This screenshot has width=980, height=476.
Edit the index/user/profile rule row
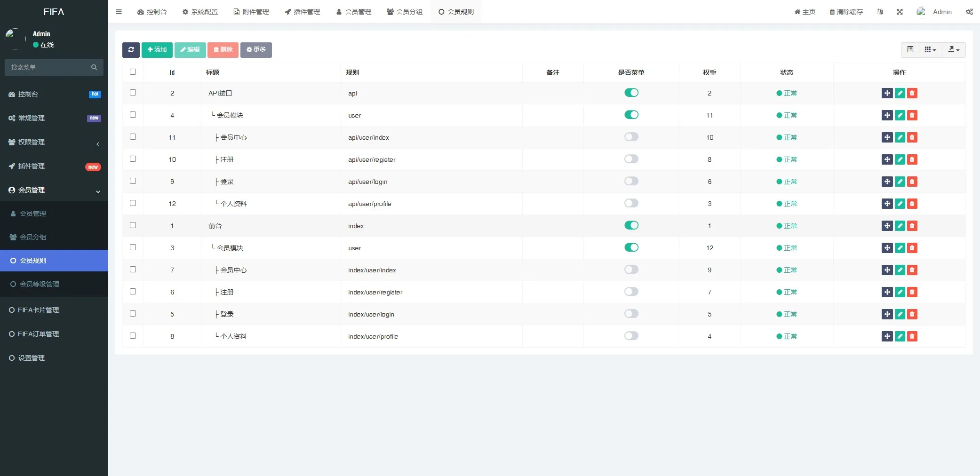tap(900, 336)
